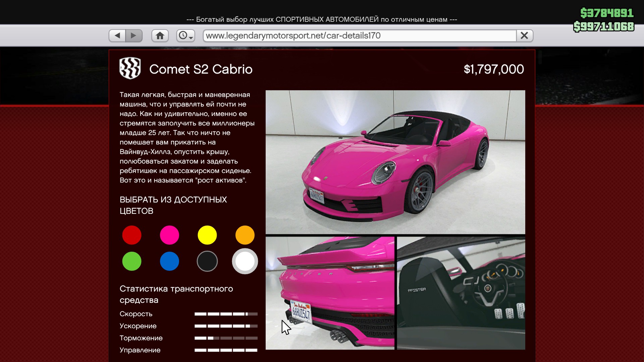The image size is (644, 362).
Task: Go to the browser home page icon
Action: click(160, 36)
